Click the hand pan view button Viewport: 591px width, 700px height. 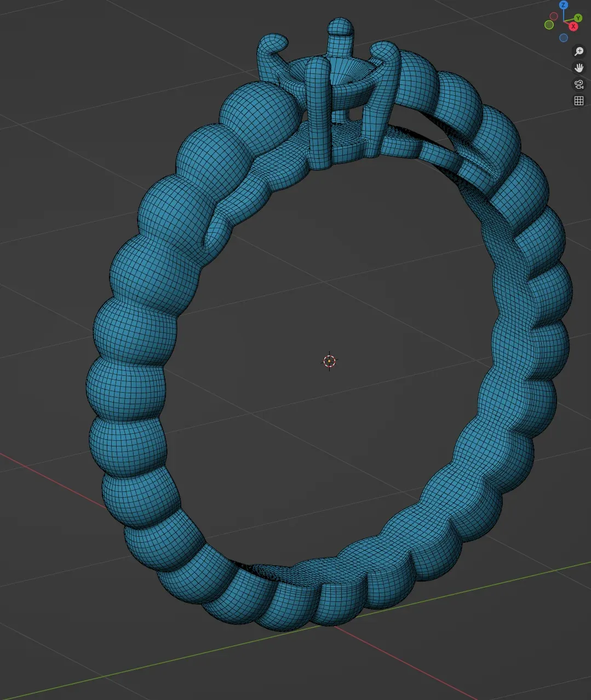(579, 68)
